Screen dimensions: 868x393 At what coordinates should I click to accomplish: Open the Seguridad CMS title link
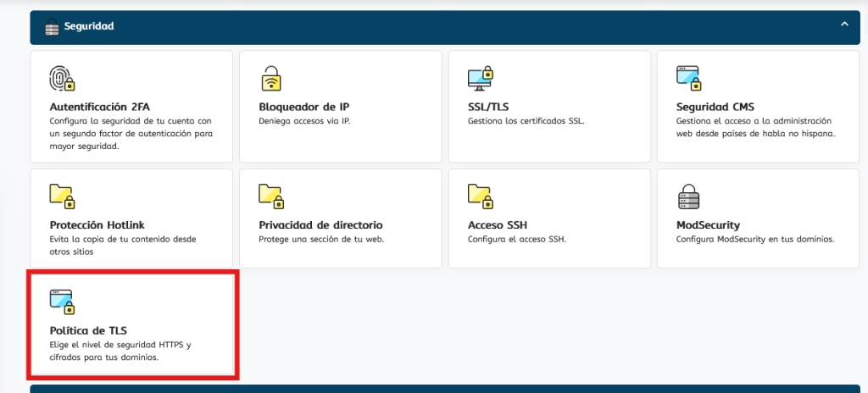(715, 107)
